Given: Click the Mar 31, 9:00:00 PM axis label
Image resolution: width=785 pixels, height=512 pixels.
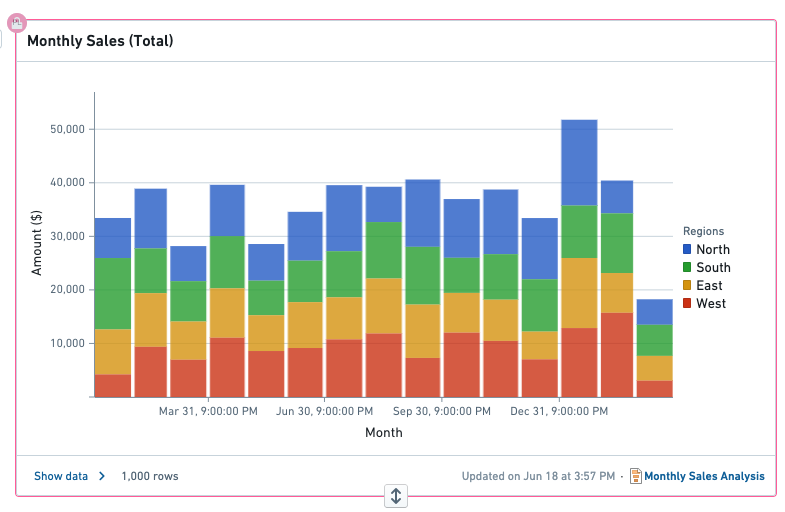Looking at the screenshot, I should click(x=208, y=411).
